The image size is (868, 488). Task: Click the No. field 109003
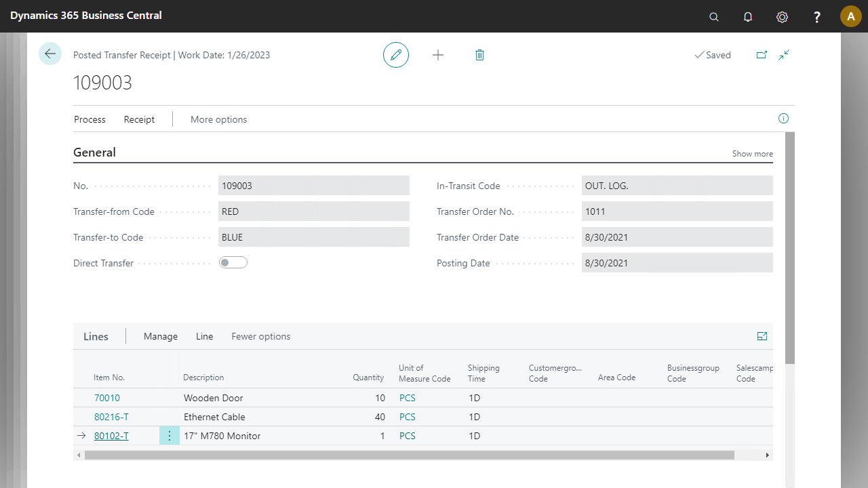(314, 186)
